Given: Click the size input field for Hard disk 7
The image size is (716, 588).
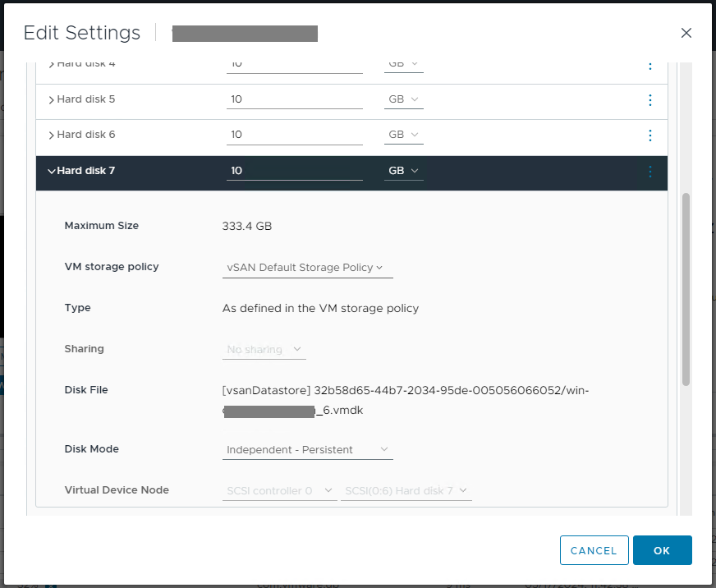Looking at the screenshot, I should pos(294,170).
